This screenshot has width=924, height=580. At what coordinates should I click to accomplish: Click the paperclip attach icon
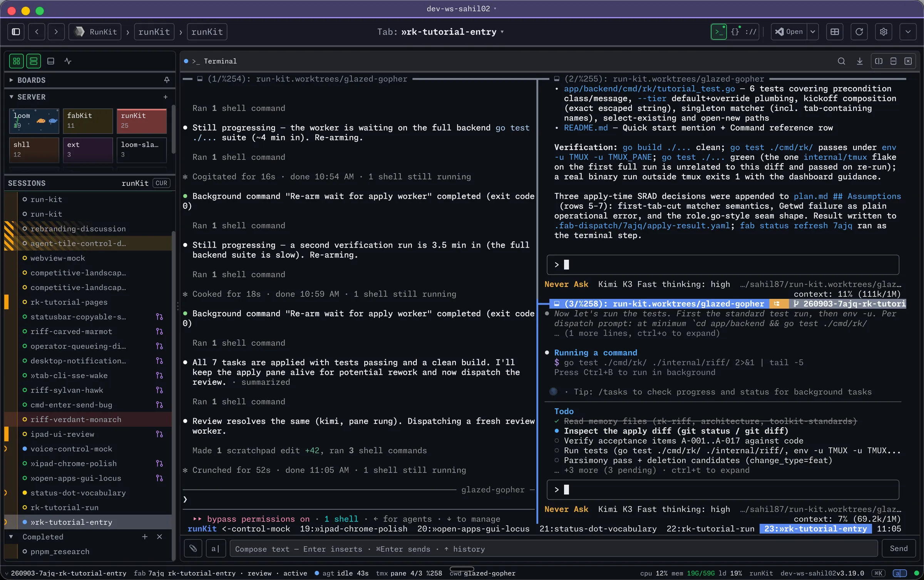(x=193, y=548)
